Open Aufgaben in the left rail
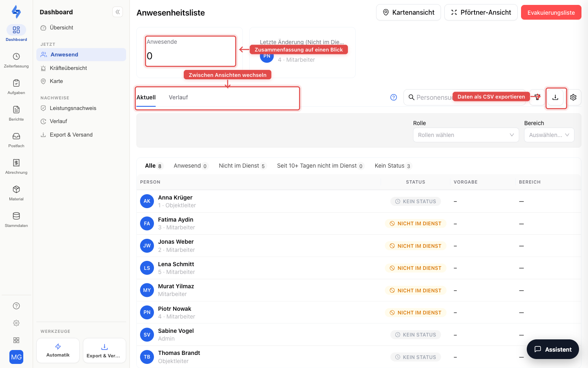The height and width of the screenshot is (368, 588). [x=16, y=87]
